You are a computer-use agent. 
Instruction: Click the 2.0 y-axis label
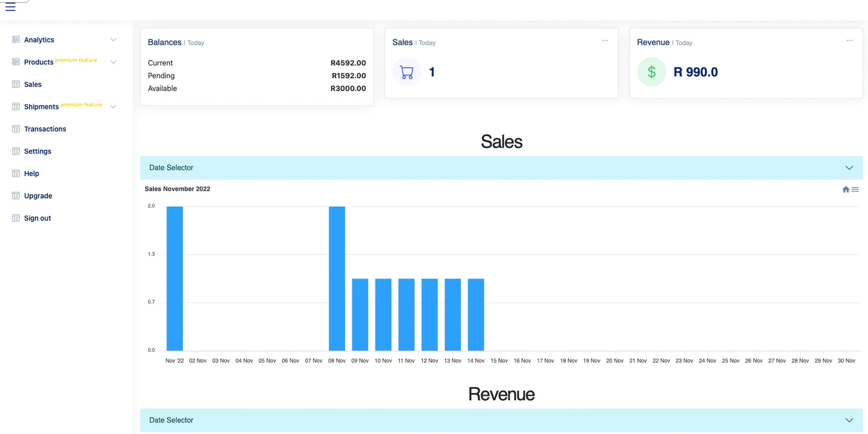tap(151, 206)
